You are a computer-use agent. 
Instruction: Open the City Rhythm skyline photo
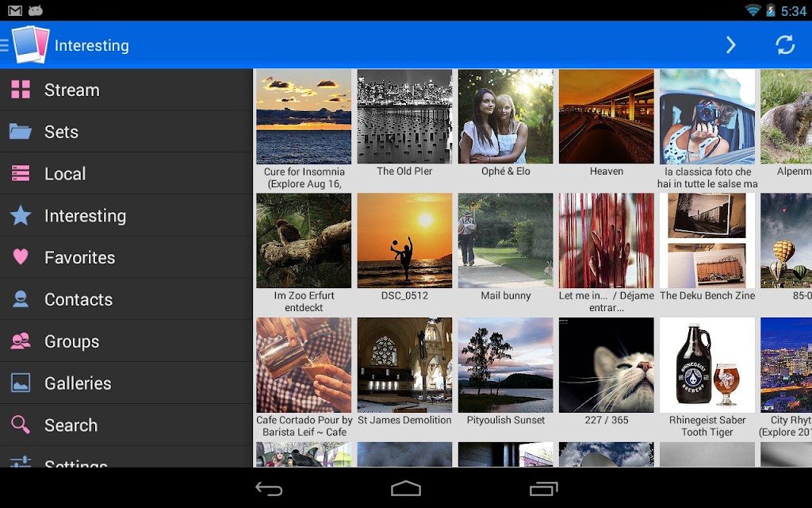coord(786,365)
